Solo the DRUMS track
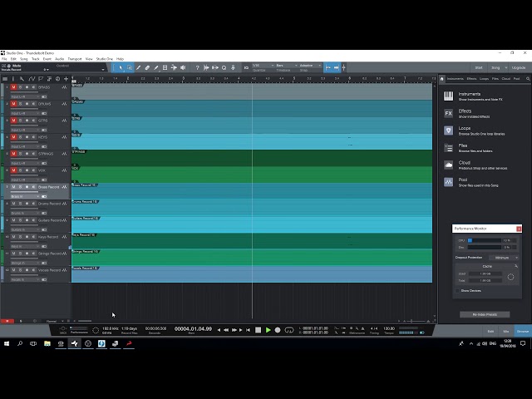 tap(20, 103)
